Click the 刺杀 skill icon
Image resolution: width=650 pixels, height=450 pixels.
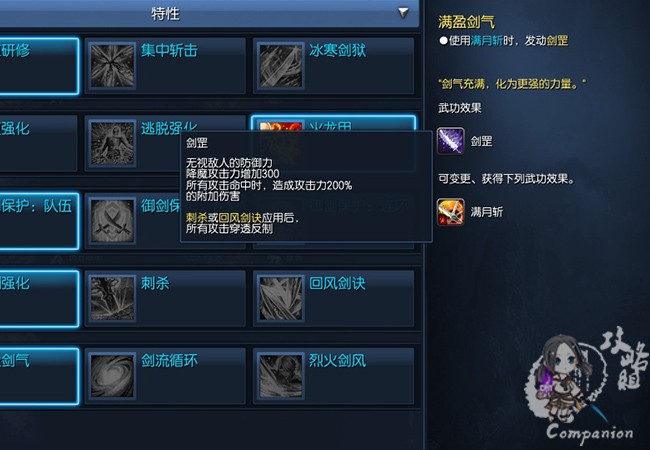click(113, 299)
